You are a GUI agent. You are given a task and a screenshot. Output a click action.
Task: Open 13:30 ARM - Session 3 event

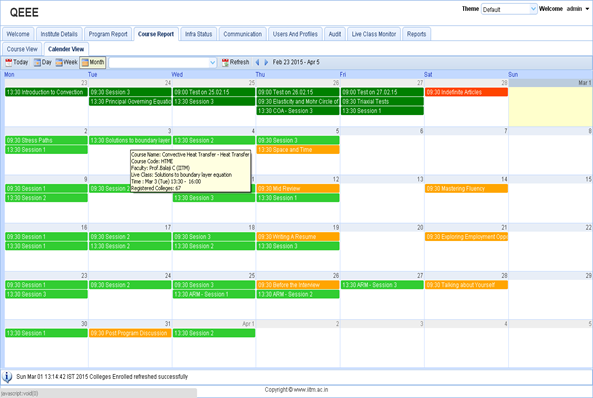[382, 285]
